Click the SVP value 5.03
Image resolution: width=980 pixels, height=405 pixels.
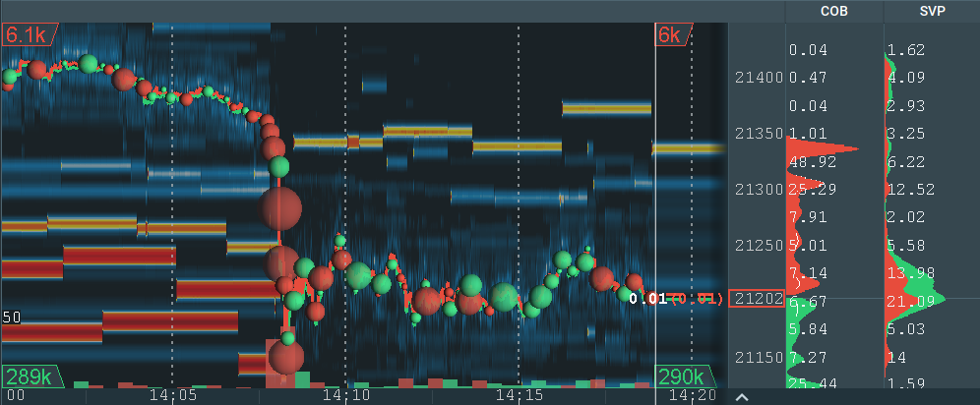click(x=905, y=329)
